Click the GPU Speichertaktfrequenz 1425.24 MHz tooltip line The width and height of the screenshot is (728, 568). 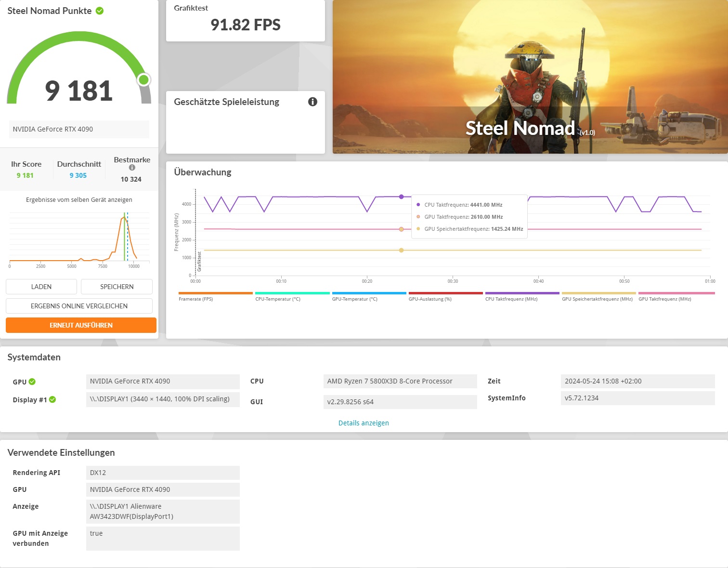tap(470, 229)
